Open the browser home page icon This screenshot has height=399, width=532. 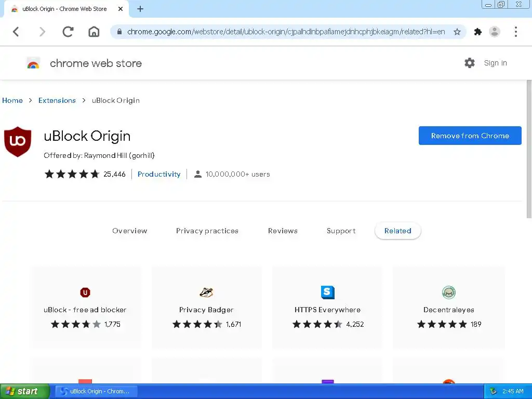coord(94,32)
